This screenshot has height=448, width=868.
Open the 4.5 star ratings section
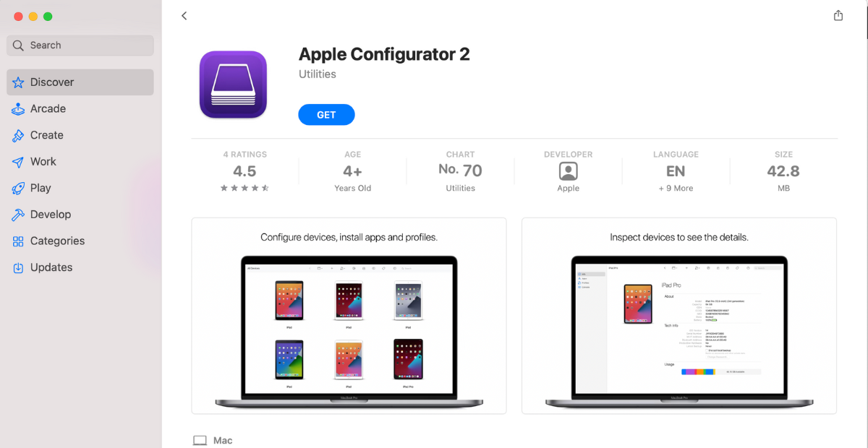tap(244, 172)
